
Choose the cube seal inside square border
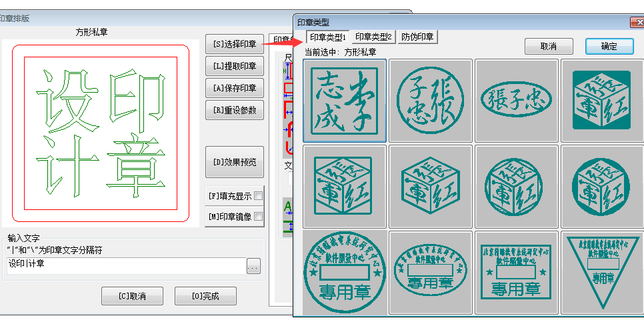pos(344,187)
